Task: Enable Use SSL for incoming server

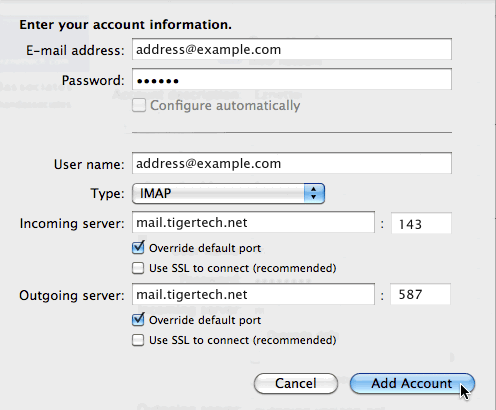Action: 138,268
